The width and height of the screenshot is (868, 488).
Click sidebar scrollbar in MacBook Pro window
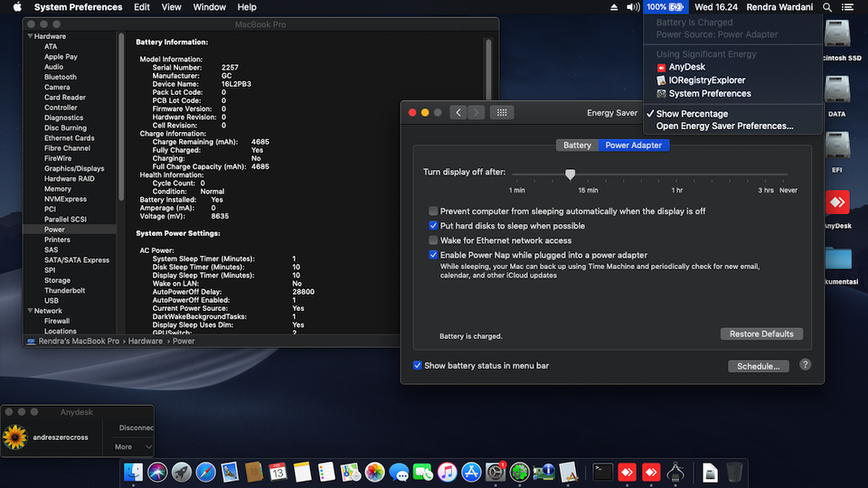point(121,117)
